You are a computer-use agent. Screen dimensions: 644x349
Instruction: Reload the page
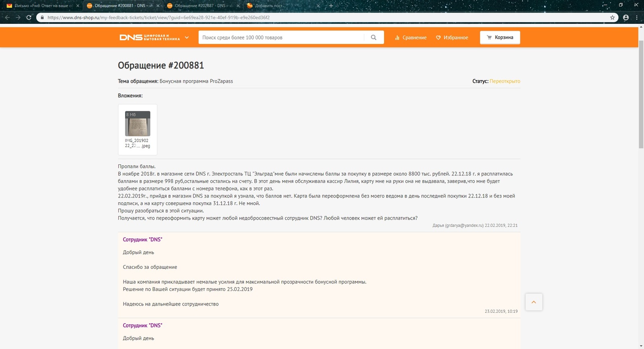point(29,17)
